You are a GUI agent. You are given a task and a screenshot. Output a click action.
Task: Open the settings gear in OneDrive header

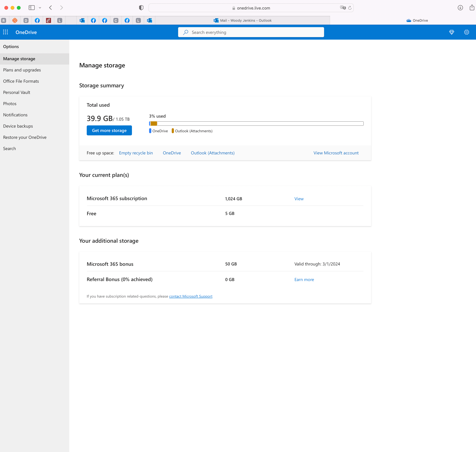[467, 32]
